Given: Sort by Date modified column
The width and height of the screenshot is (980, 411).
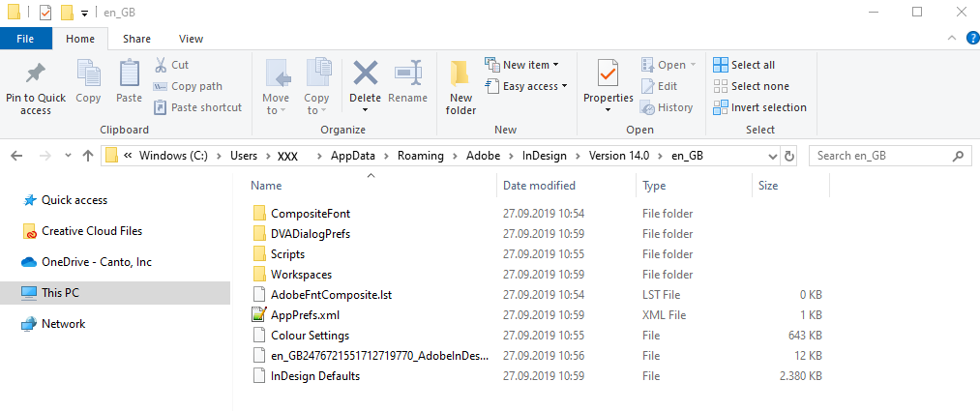Looking at the screenshot, I should 540,186.
